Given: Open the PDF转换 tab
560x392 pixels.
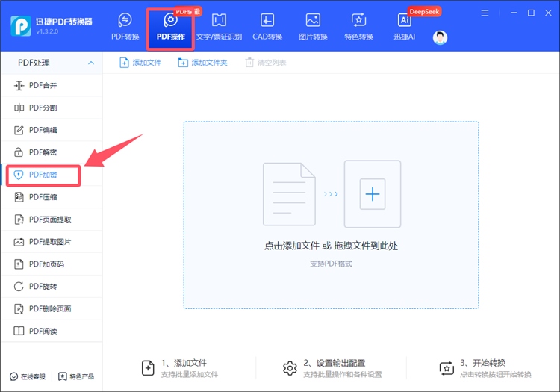Looking at the screenshot, I should [125, 26].
